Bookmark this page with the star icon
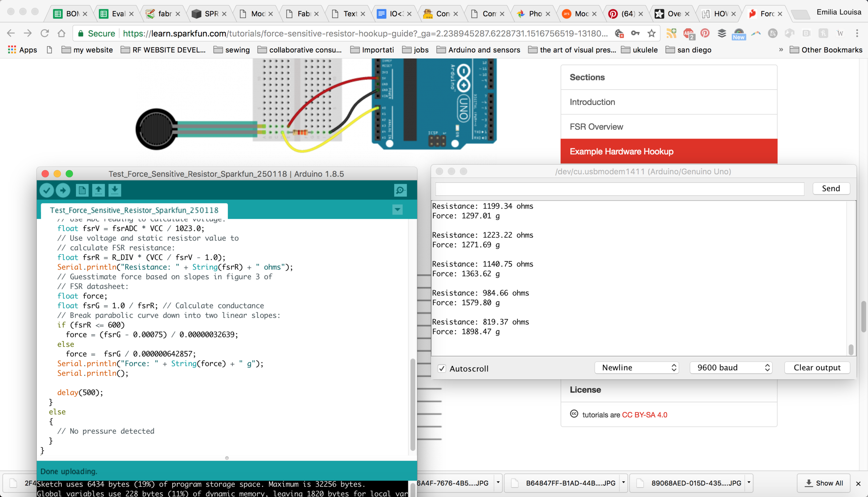Image resolution: width=868 pixels, height=497 pixels. [x=651, y=33]
